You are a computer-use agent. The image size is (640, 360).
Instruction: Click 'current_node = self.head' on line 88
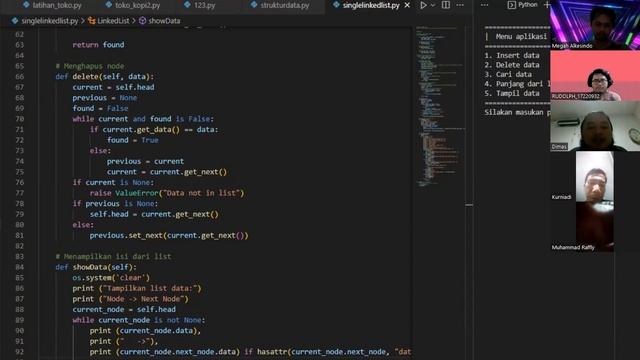coord(124,309)
